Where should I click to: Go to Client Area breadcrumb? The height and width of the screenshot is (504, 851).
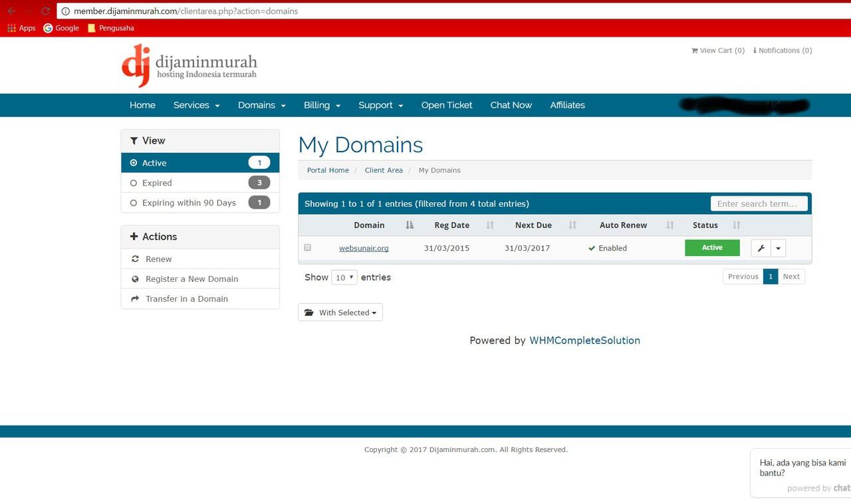tap(384, 170)
